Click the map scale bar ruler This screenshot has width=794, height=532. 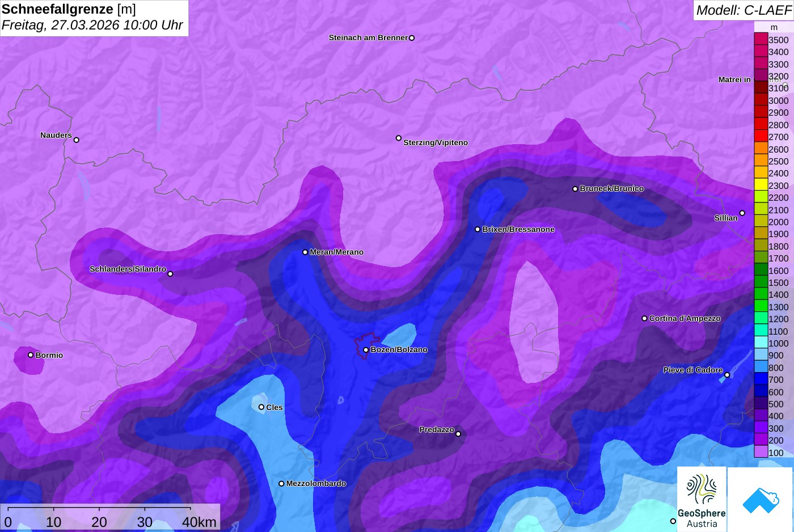pos(99,508)
